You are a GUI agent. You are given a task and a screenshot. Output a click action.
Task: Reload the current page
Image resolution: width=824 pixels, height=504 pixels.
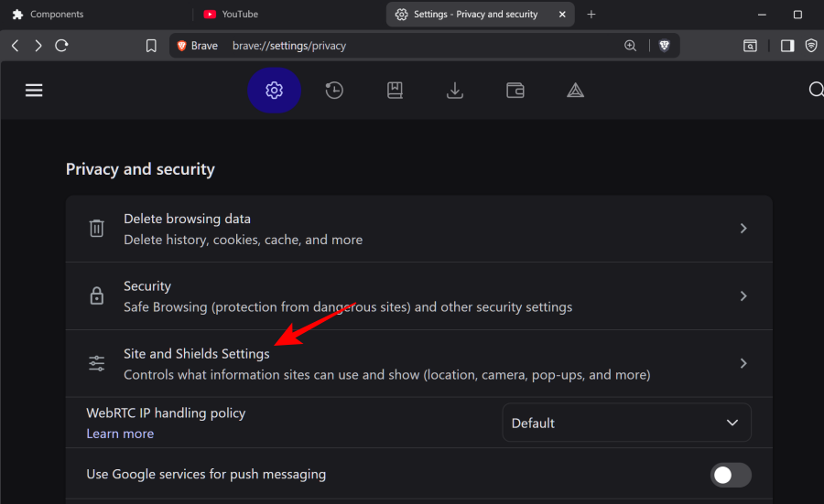tap(62, 46)
